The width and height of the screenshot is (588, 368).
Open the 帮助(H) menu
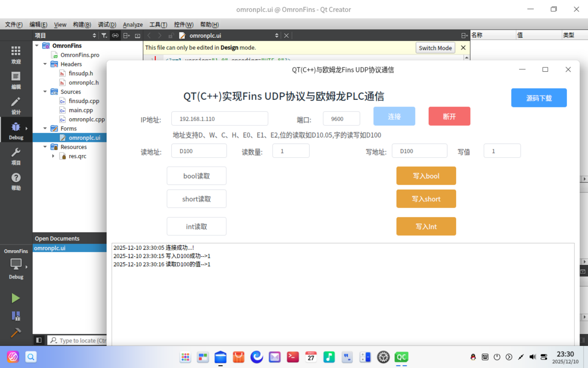209,24
